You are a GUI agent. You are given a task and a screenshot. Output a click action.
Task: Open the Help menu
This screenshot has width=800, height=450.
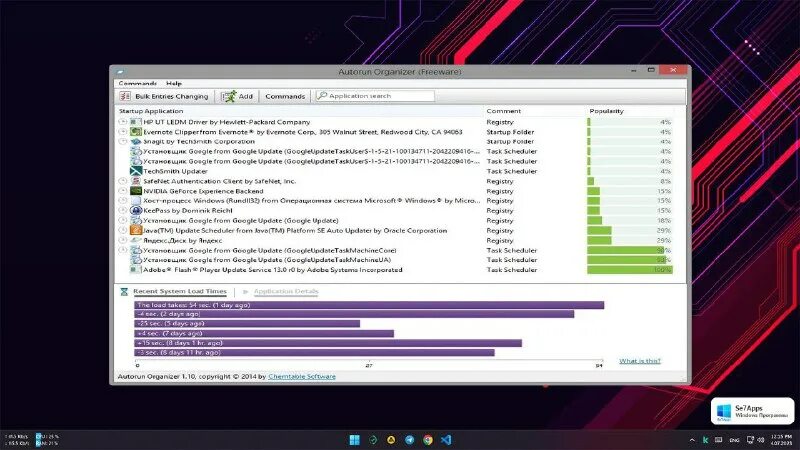(x=173, y=83)
